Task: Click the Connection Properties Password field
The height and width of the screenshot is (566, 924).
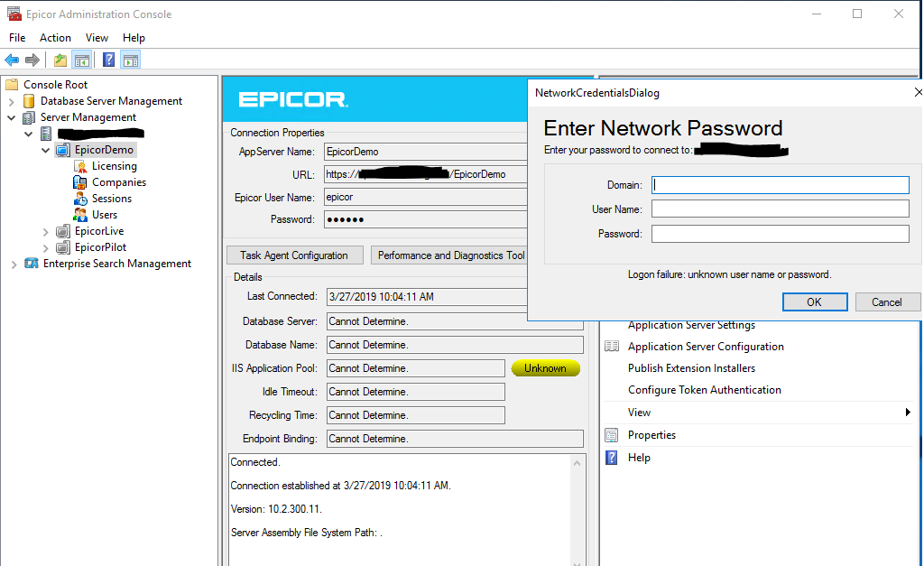Action: [x=426, y=219]
